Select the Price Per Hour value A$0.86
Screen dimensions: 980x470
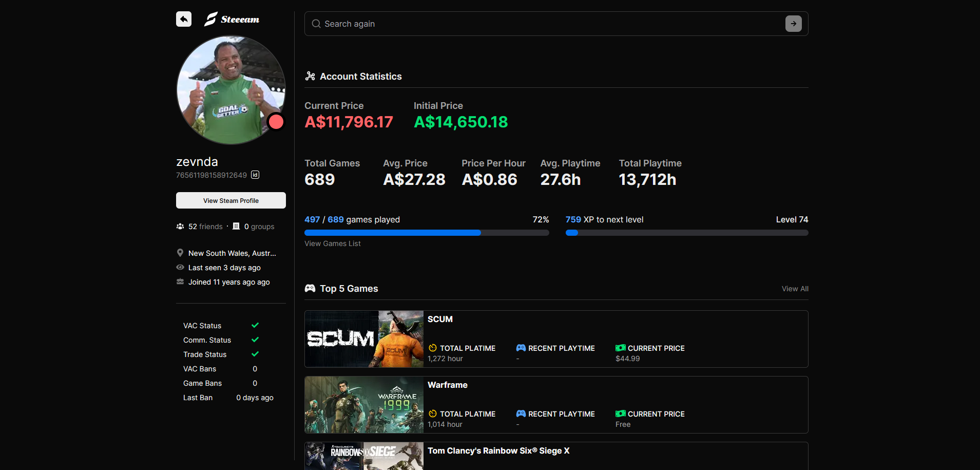pos(490,179)
